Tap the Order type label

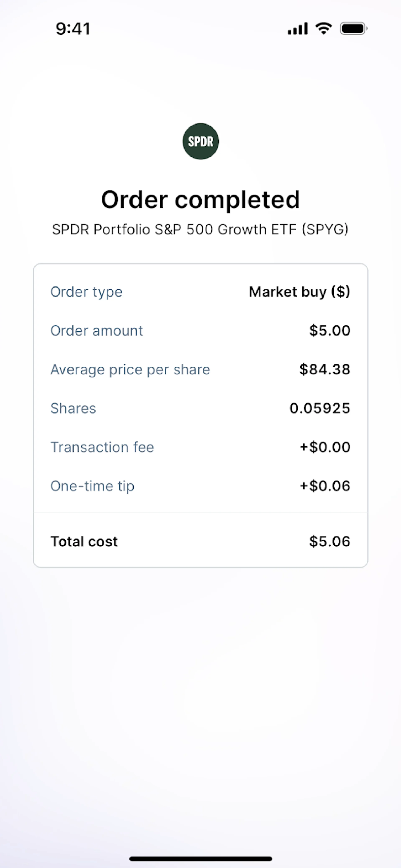click(x=86, y=292)
